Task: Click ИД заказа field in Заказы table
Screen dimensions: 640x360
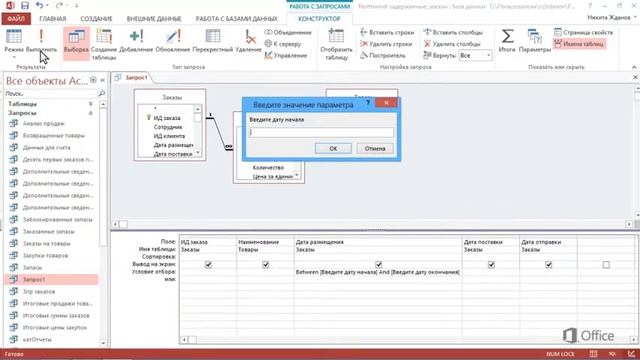Action: (167, 118)
